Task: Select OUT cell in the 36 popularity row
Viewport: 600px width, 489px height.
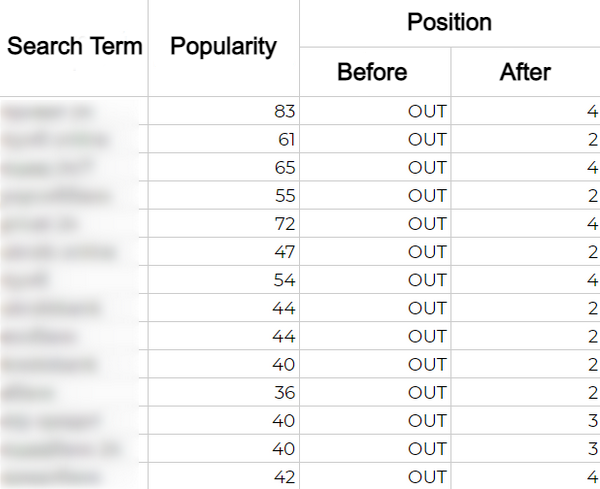Action: [x=375, y=392]
